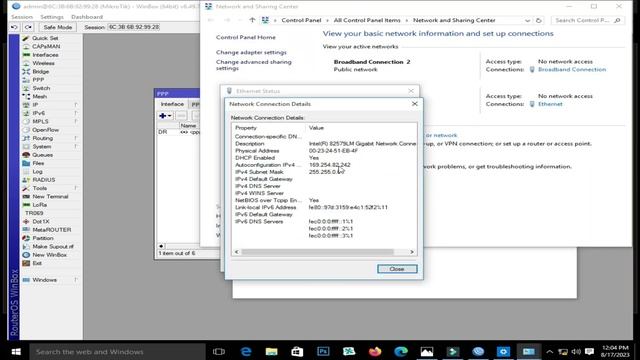Click the WinBox Session address field
Screen dimensions: 640x360
click(x=134, y=27)
